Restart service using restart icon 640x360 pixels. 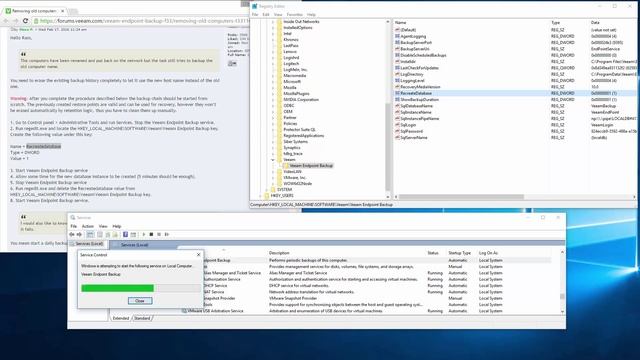167,235
